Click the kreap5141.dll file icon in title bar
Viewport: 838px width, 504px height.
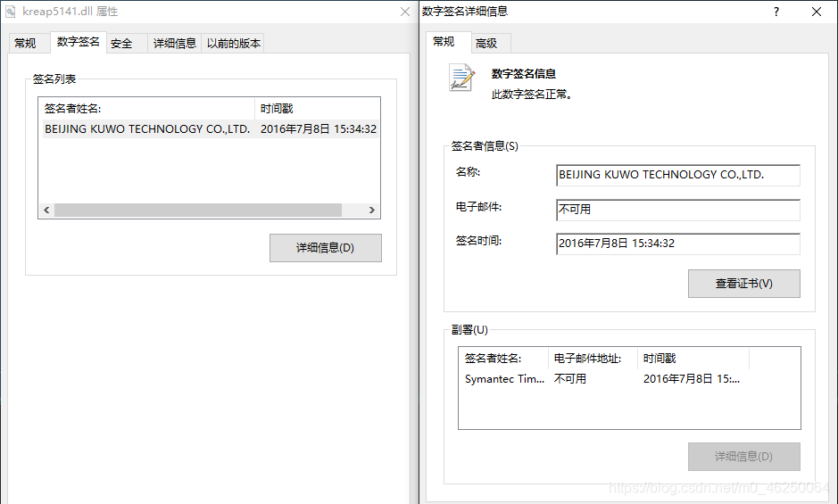(x=11, y=12)
